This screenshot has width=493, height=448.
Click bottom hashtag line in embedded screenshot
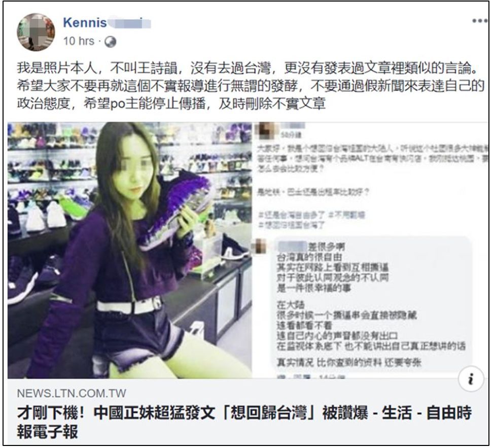(291, 225)
